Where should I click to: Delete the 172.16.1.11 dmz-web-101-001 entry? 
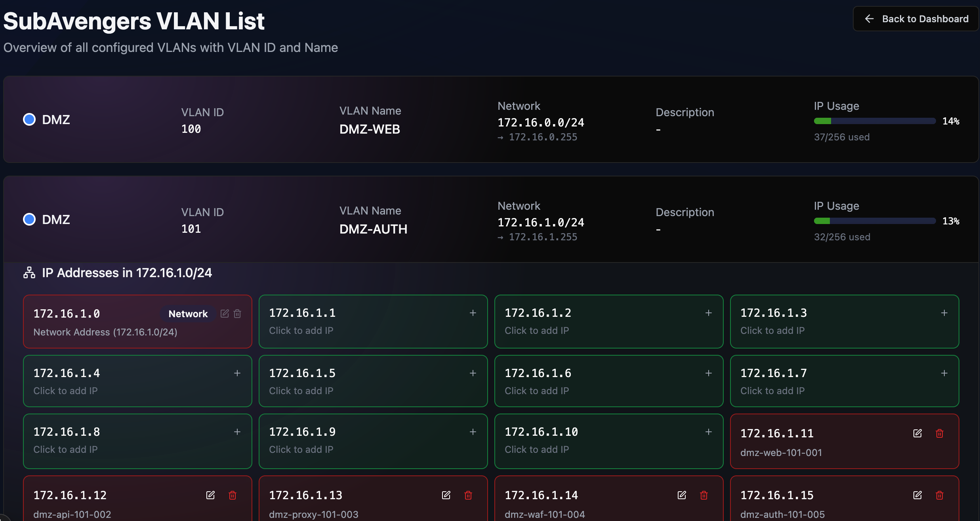point(940,433)
